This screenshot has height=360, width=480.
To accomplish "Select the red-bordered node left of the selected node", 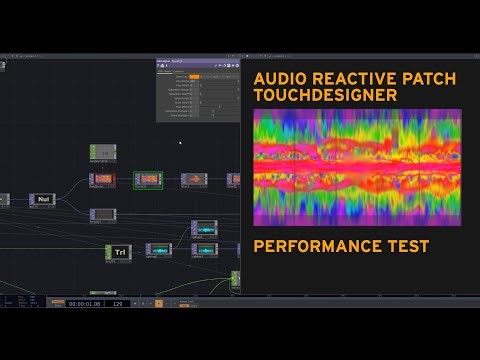I will pos(102,179).
